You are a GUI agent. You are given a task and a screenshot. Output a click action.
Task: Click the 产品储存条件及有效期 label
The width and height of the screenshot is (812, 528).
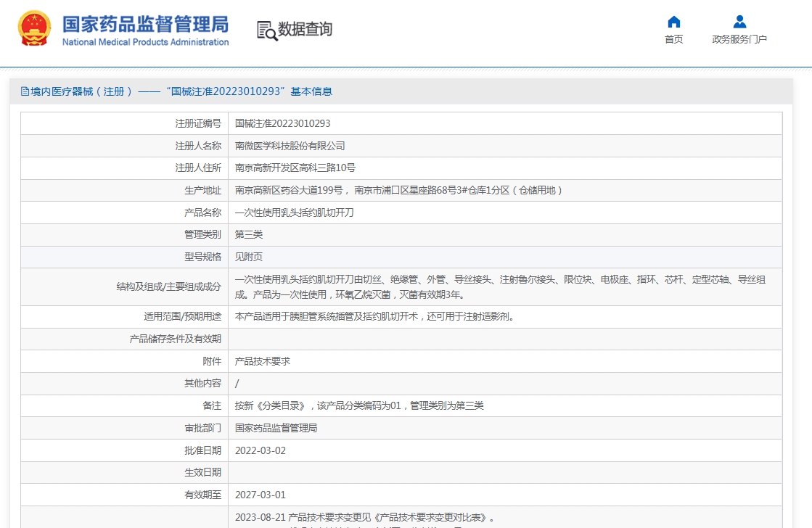click(176, 339)
